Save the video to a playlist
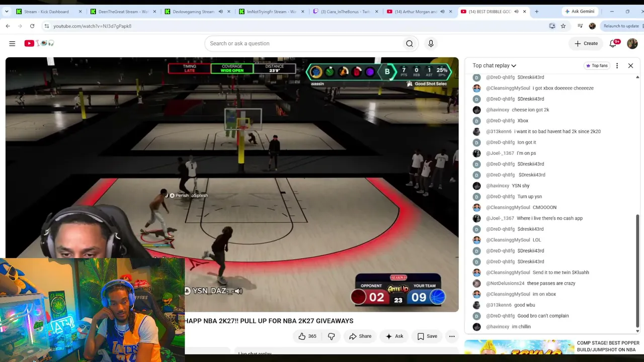The image size is (644, 362). pos(427,336)
